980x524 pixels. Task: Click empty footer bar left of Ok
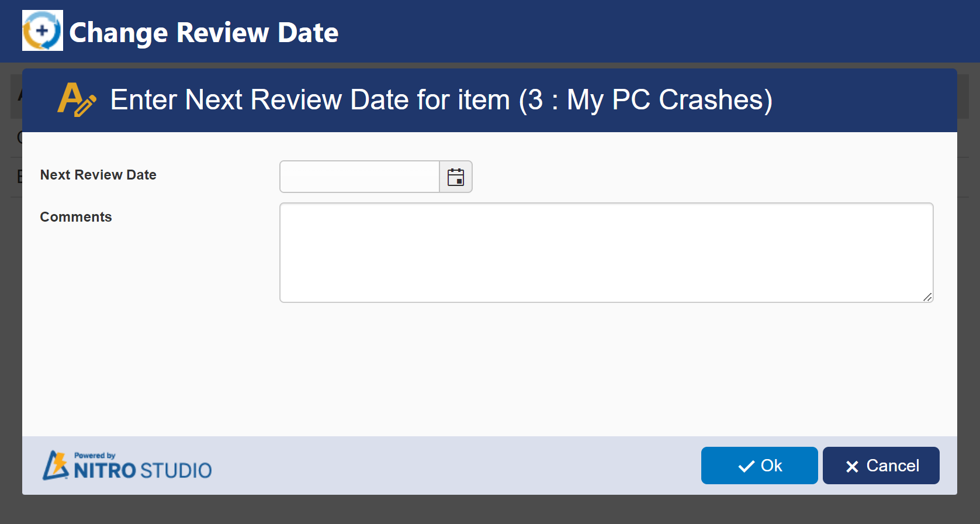456,466
